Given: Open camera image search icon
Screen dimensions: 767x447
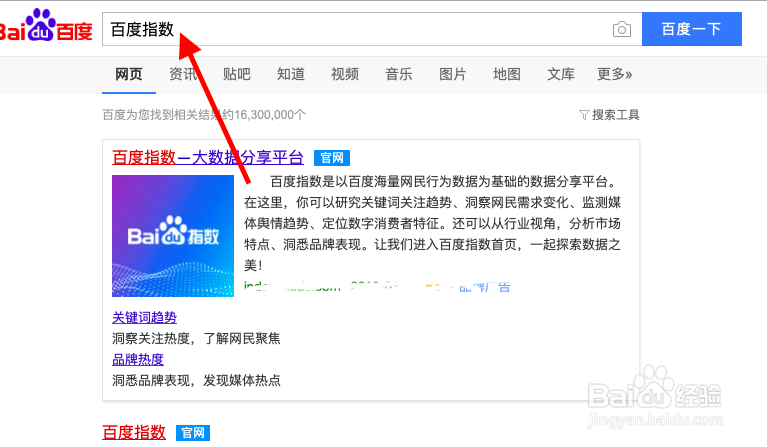Looking at the screenshot, I should click(x=622, y=29).
